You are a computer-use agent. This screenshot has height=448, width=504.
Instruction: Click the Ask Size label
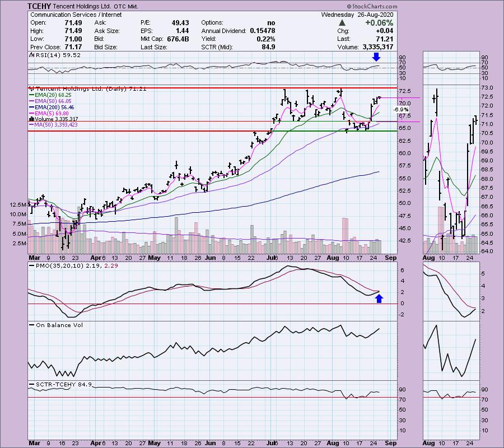(x=107, y=31)
